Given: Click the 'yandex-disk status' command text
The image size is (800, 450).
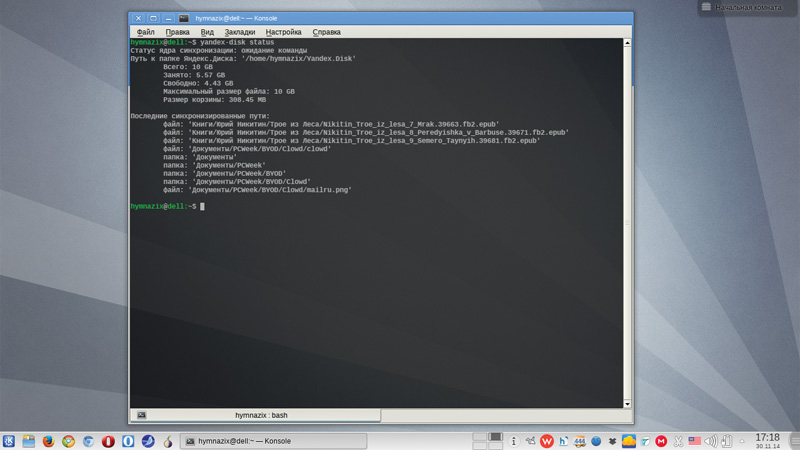Looking at the screenshot, I should click(x=237, y=42).
